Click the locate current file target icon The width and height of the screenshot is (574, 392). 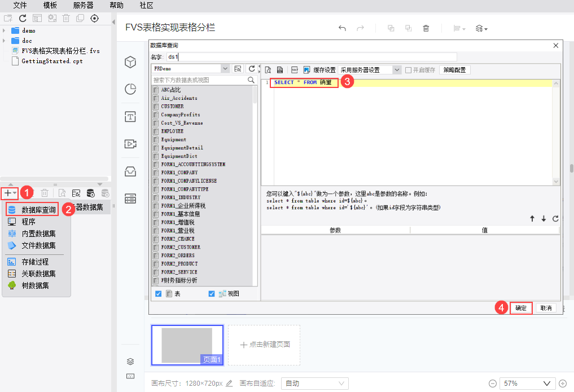click(94, 18)
